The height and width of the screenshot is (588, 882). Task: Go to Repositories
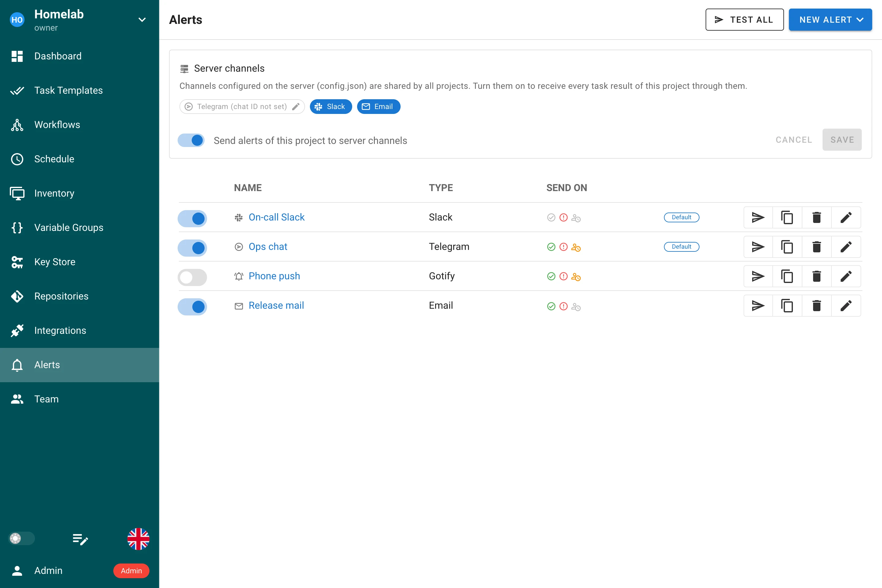click(x=80, y=296)
